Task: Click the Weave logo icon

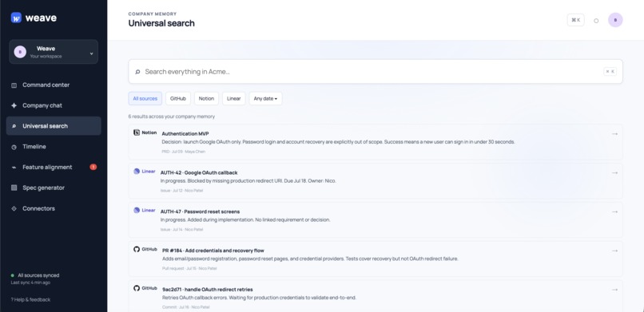Action: (16, 18)
